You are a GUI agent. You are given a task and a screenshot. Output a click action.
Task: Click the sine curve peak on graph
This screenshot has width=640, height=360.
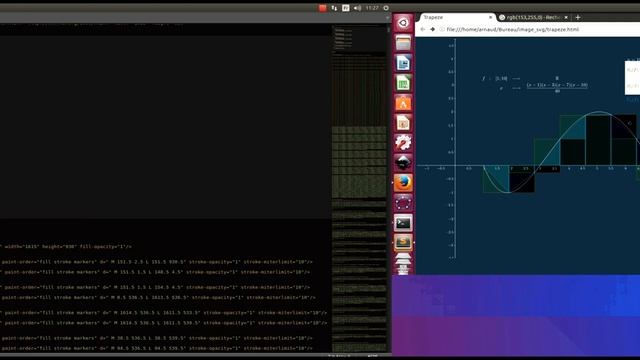pyautogui.click(x=599, y=112)
